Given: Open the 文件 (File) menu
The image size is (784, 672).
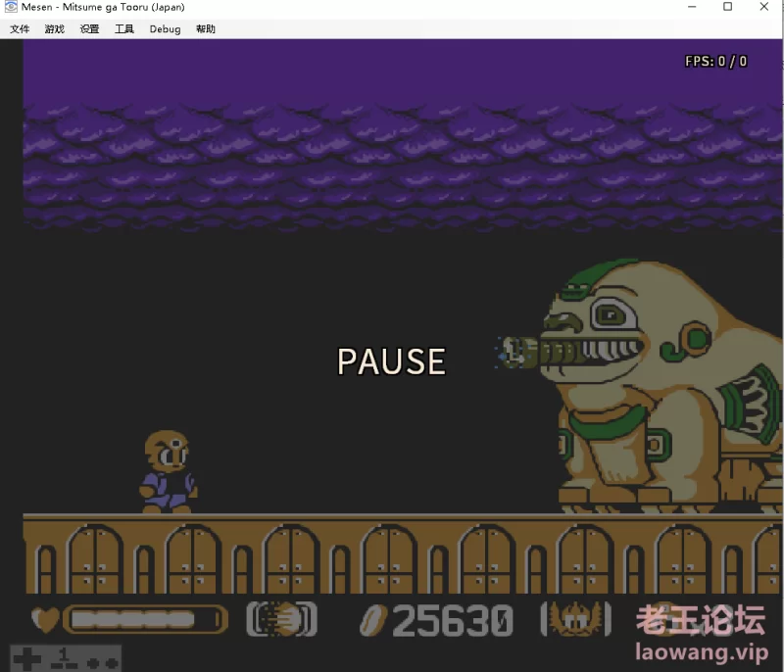Looking at the screenshot, I should point(20,29).
